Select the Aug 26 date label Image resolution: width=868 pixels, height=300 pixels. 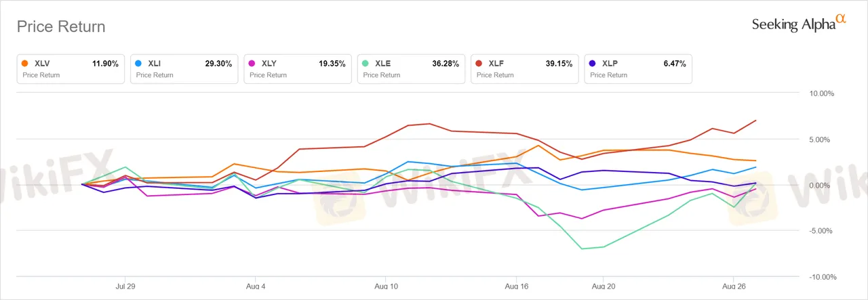(x=734, y=286)
